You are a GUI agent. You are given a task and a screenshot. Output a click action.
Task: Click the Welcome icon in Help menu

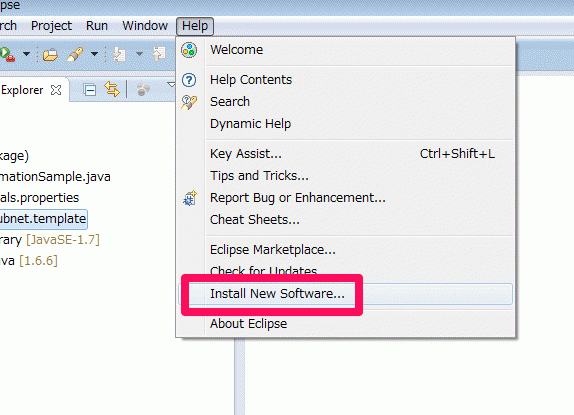(189, 50)
